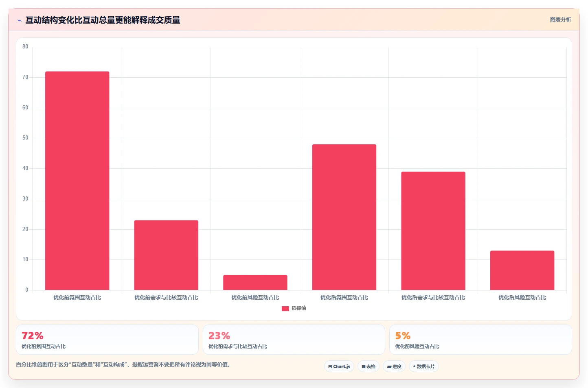This screenshot has height=388, width=588.
Task: Click the 5% value text
Action: (x=403, y=336)
